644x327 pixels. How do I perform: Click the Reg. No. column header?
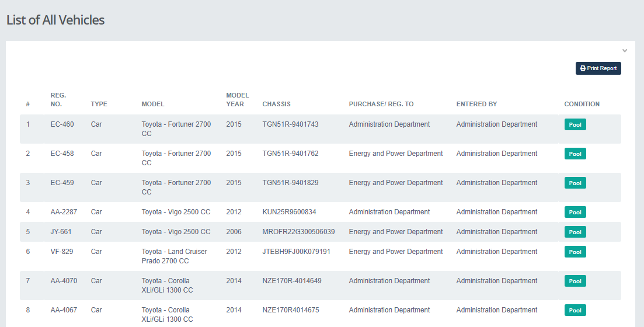(x=58, y=99)
